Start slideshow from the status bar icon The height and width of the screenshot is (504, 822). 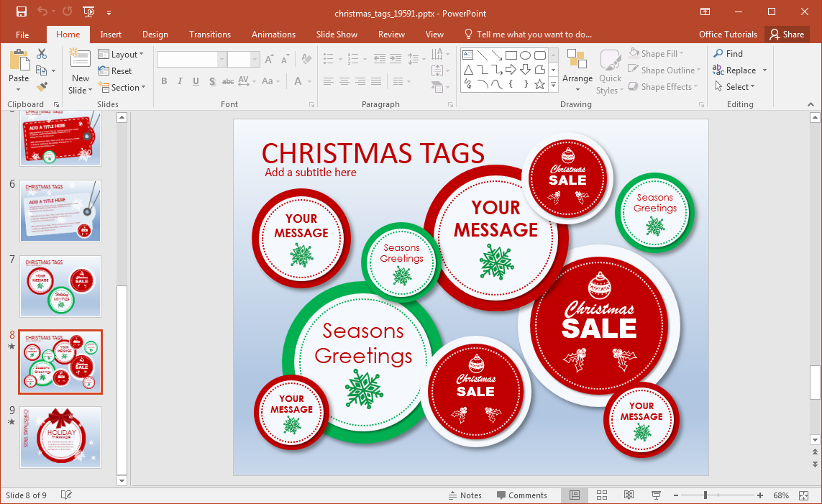(656, 495)
